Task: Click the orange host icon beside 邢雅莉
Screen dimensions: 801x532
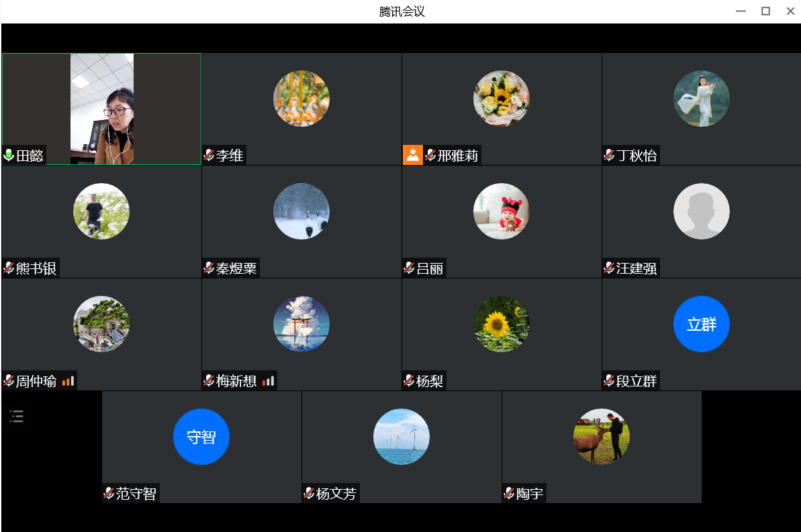Action: pos(412,155)
